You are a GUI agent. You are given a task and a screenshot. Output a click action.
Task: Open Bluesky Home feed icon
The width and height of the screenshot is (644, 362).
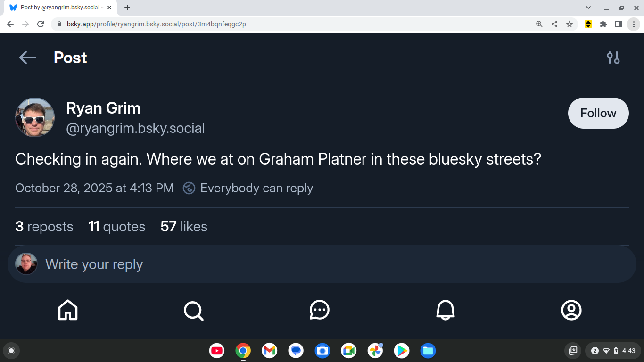coord(68,310)
